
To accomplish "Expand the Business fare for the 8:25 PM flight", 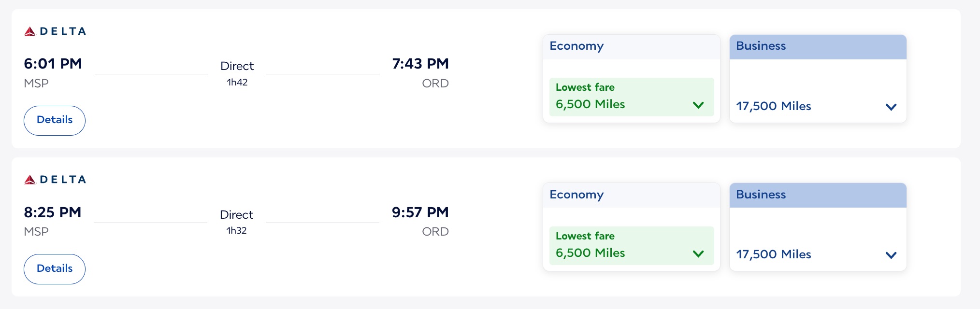I will pyautogui.click(x=891, y=255).
